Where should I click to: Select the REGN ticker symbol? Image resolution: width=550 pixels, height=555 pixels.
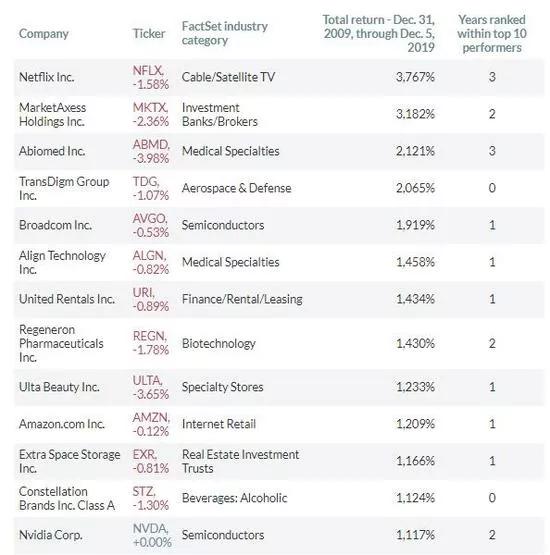[x=149, y=336]
